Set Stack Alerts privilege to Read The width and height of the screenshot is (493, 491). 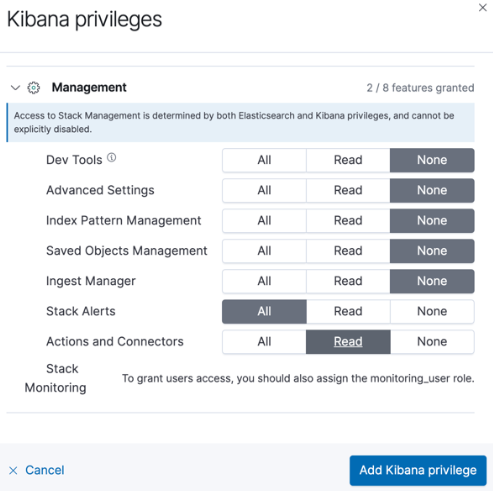click(348, 312)
